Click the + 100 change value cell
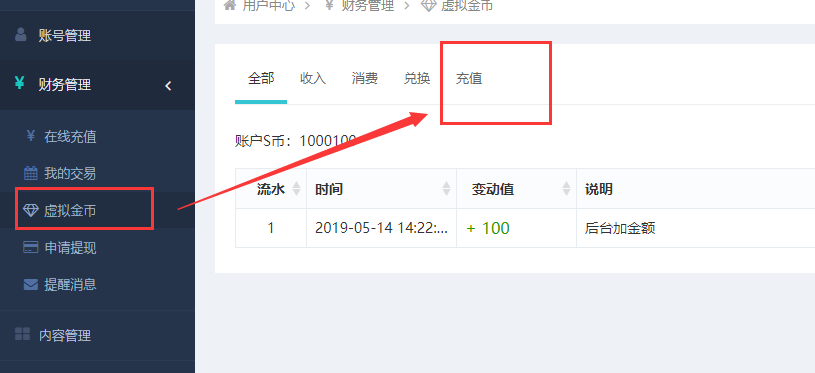The image size is (815, 373). [x=517, y=228]
